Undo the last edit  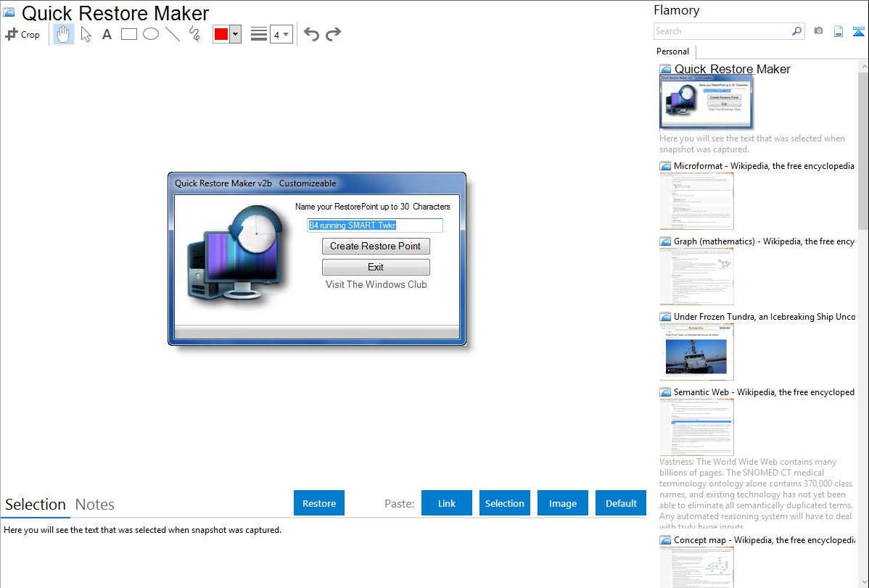coord(311,34)
